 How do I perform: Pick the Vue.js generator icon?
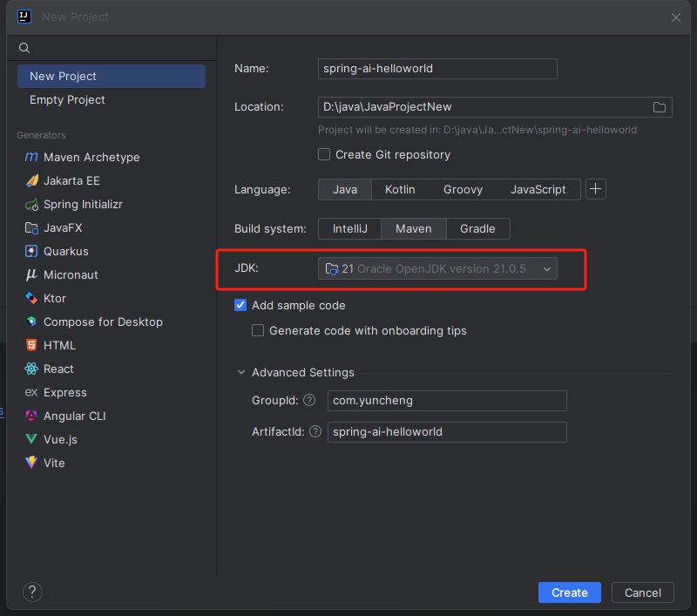tap(31, 439)
